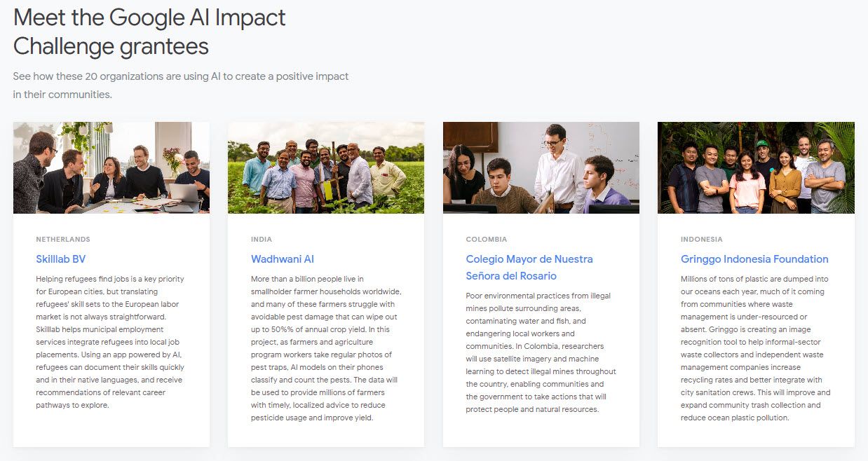
Task: Click empty space below Skilllab card description
Action: click(x=111, y=429)
